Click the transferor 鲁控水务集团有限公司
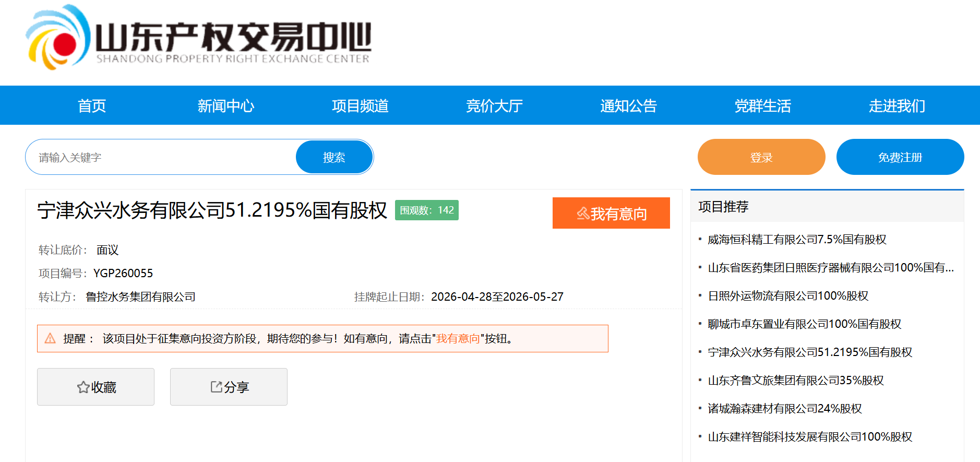Viewport: 980px width, 462px height. [140, 297]
